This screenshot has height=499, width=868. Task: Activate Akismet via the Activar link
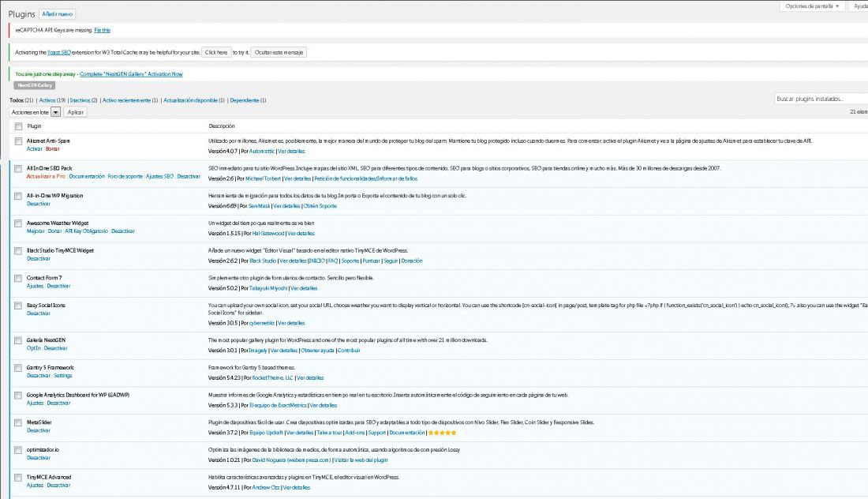pos(34,149)
